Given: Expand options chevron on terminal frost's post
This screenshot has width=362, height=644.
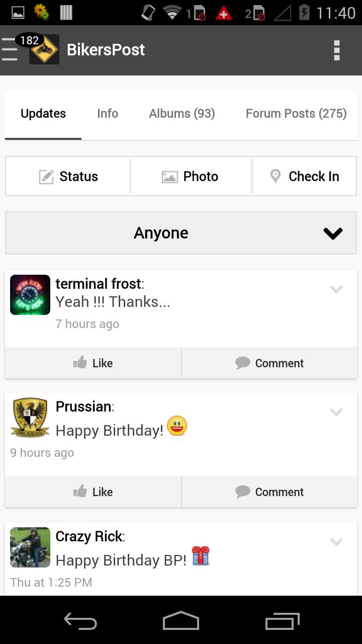Looking at the screenshot, I should click(336, 289).
